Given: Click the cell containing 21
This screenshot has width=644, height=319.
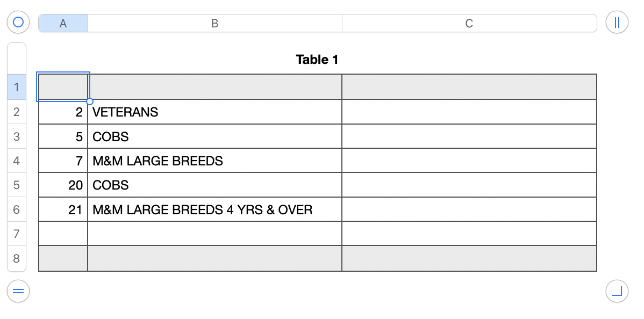Looking at the screenshot, I should point(63,209).
